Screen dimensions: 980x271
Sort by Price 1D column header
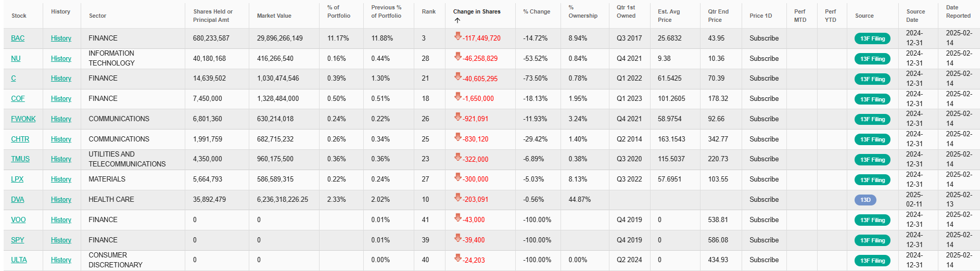(761, 16)
